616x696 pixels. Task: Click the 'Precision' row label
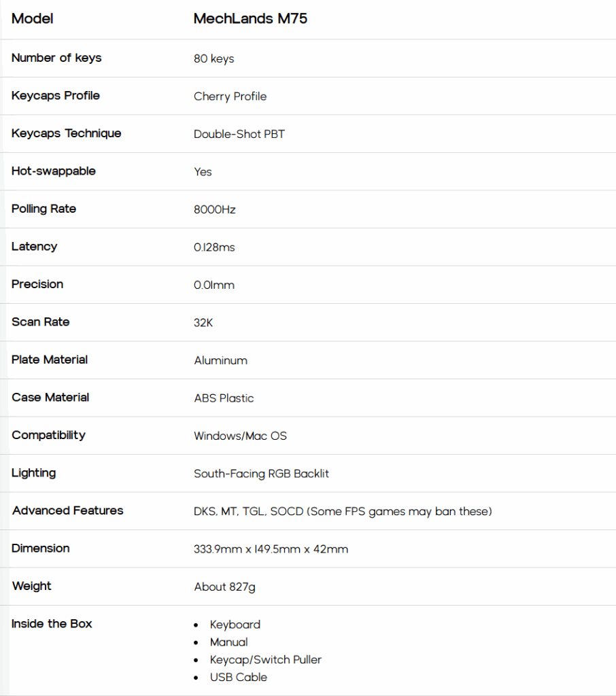click(x=37, y=284)
